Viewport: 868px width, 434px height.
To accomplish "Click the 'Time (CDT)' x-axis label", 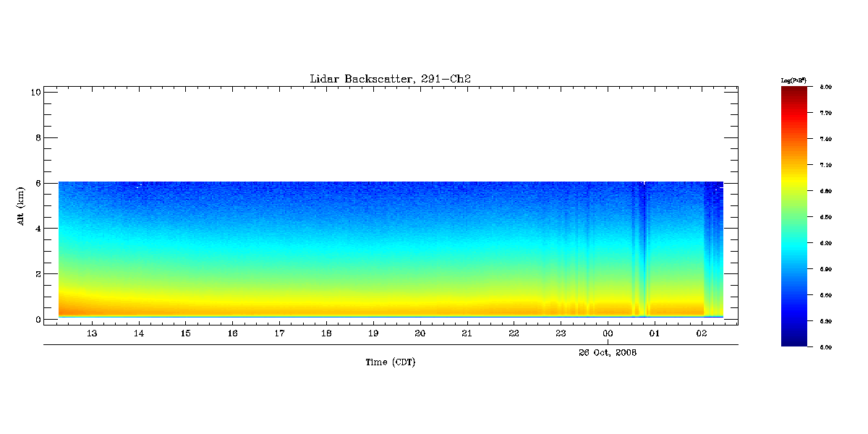I will (x=390, y=362).
